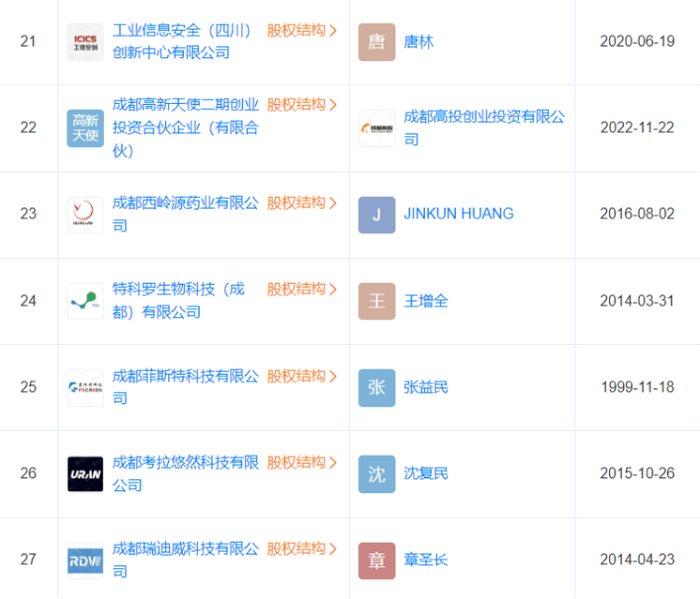700x599 pixels.
Task: Expand 股权结构 for 成都菲斯特科技 row
Action: pyautogui.click(x=302, y=376)
